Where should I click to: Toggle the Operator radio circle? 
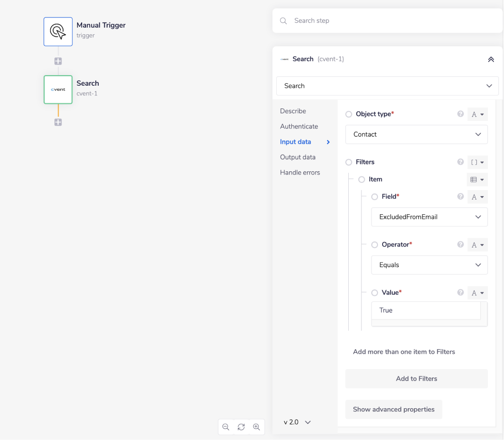[x=374, y=245]
